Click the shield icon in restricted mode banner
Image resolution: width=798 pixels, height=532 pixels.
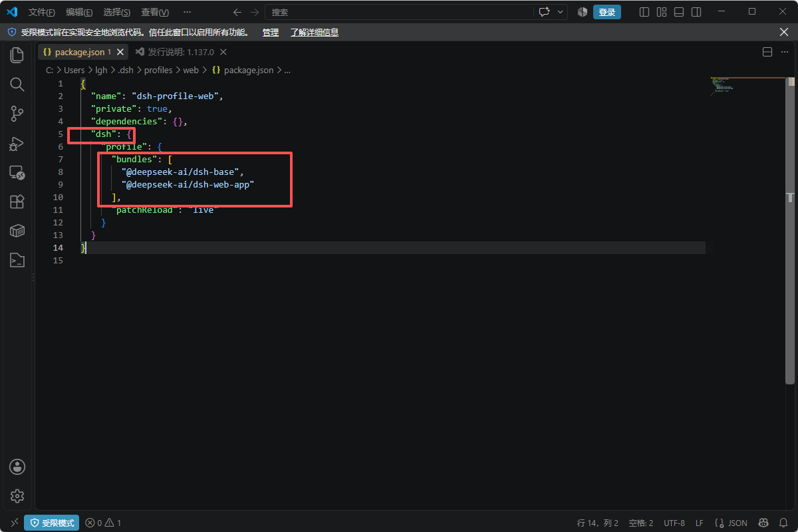[x=11, y=32]
